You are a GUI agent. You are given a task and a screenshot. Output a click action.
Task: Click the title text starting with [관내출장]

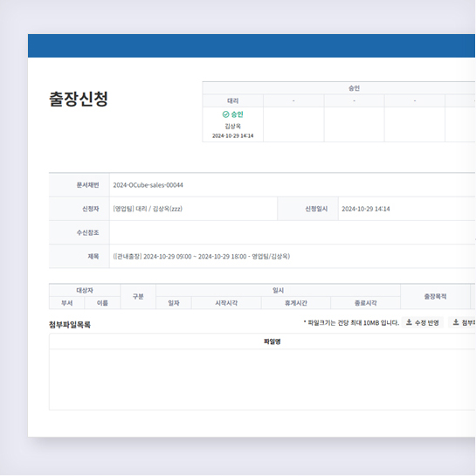202,257
